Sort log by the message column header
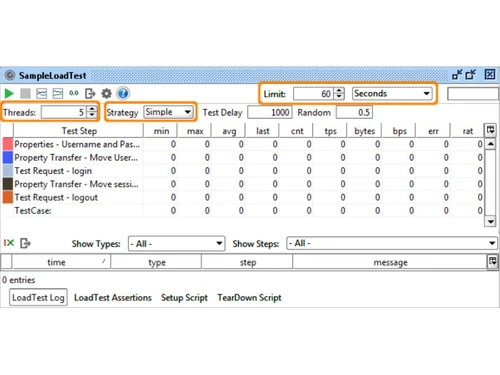 390,262
